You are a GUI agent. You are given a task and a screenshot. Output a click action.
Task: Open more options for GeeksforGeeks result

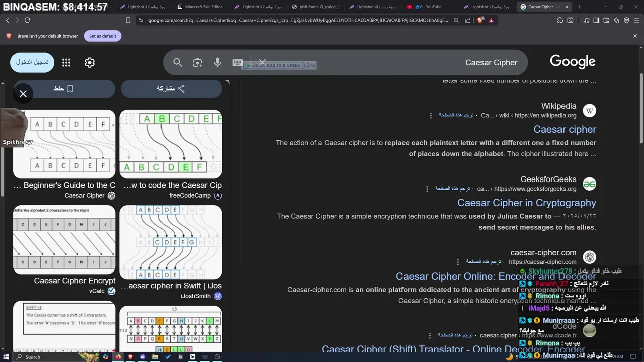click(427, 189)
